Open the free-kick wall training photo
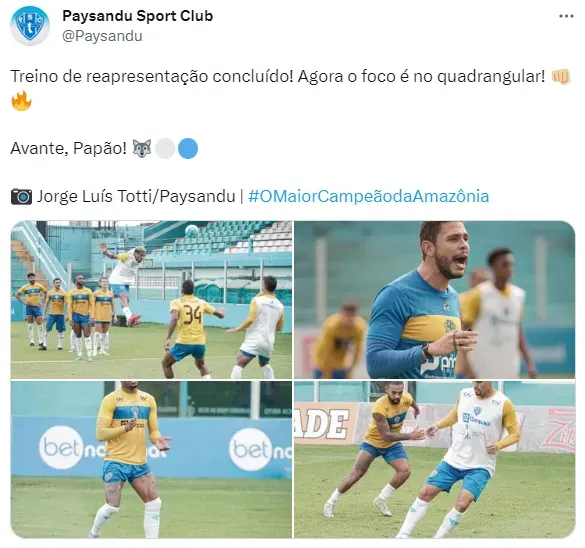 pyautogui.click(x=151, y=300)
